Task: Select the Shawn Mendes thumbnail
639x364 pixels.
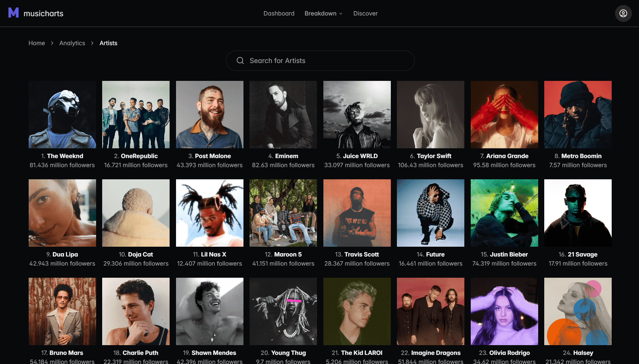Action: click(210, 311)
